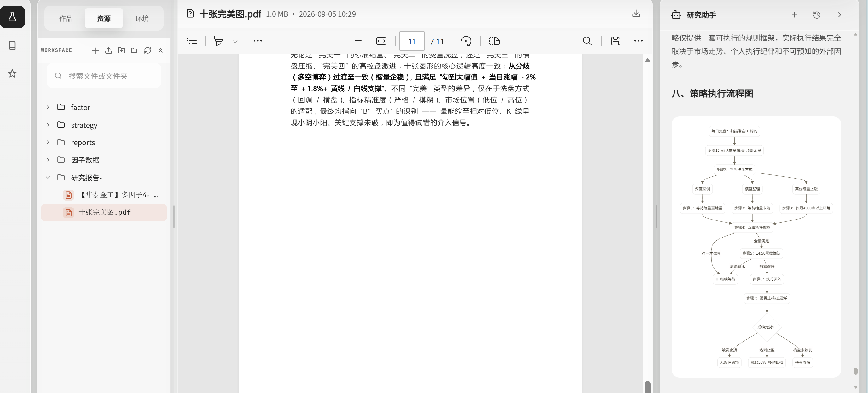This screenshot has width=868, height=393.
Task: Select the 研究报告- folder name
Action: (x=86, y=178)
